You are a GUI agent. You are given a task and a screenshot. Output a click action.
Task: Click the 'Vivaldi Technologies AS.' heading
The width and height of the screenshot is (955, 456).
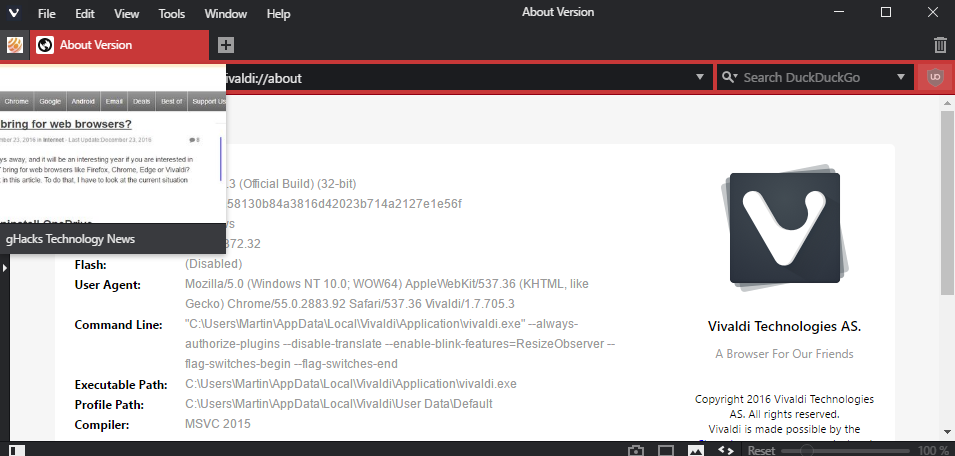click(784, 326)
